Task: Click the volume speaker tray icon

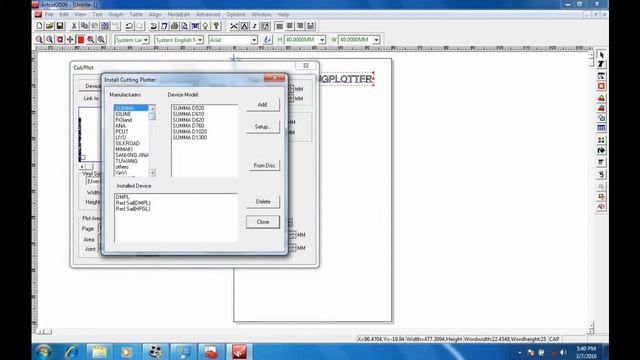Action: pyautogui.click(x=563, y=352)
